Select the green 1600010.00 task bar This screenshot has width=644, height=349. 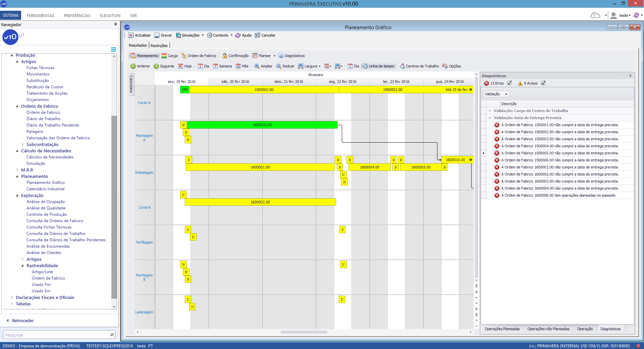pyautogui.click(x=262, y=125)
